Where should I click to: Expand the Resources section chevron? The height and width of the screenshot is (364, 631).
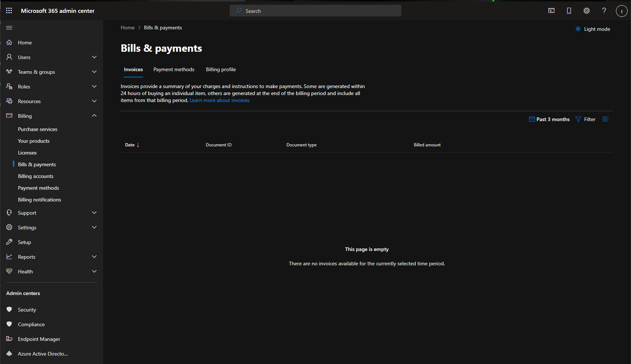(94, 101)
